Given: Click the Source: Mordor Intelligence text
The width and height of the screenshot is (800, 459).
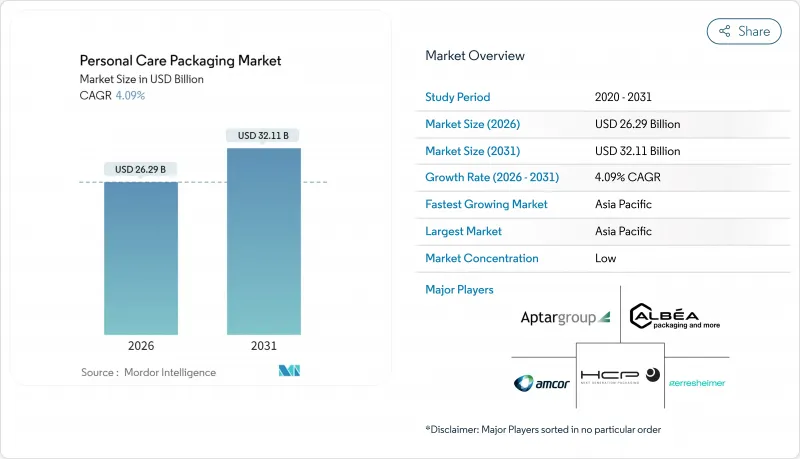Looking at the screenshot, I should [148, 372].
